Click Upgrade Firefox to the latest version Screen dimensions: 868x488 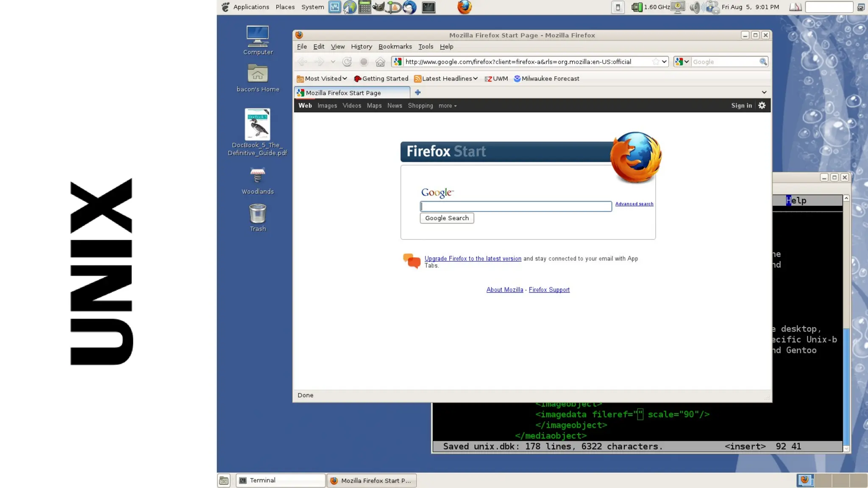point(473,258)
